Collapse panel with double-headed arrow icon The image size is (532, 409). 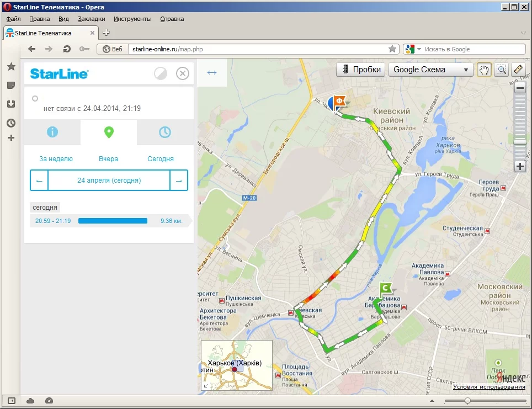[x=212, y=73]
